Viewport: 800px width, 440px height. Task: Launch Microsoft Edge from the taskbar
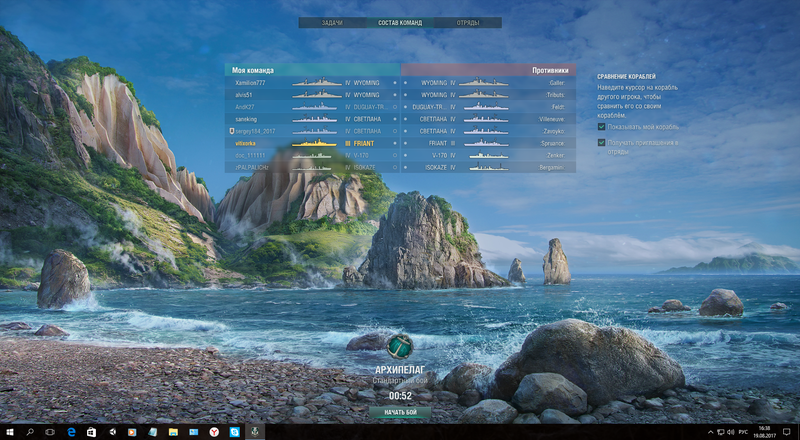71,432
